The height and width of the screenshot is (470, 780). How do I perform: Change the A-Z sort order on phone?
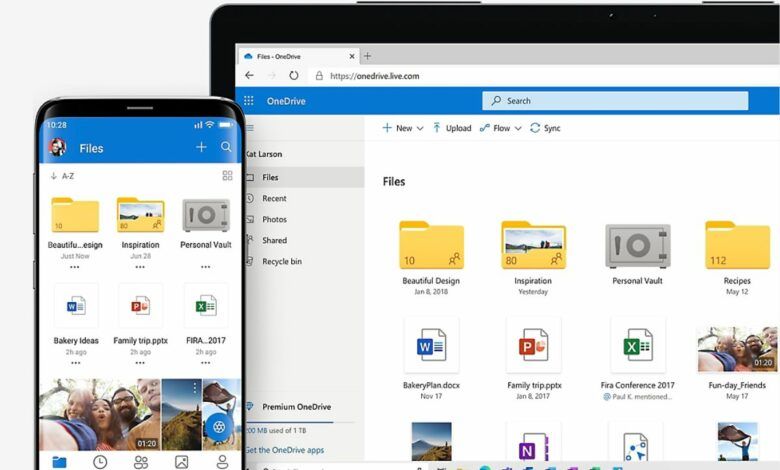pos(62,176)
